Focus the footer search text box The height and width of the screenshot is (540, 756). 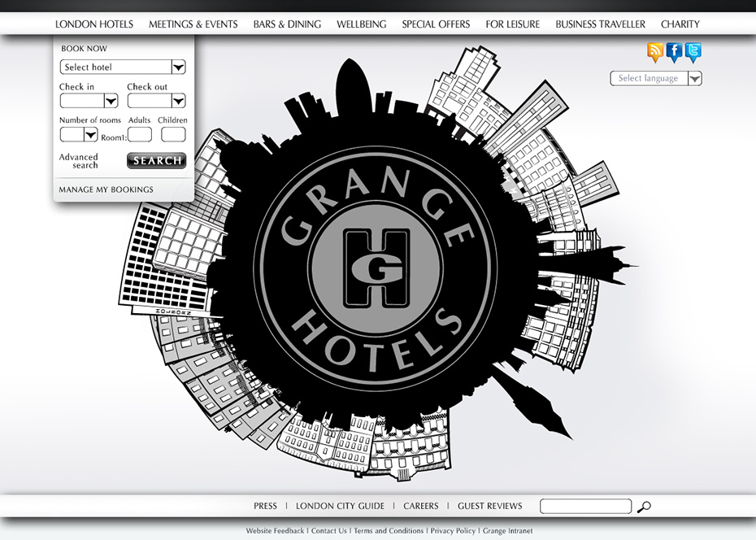pos(585,507)
